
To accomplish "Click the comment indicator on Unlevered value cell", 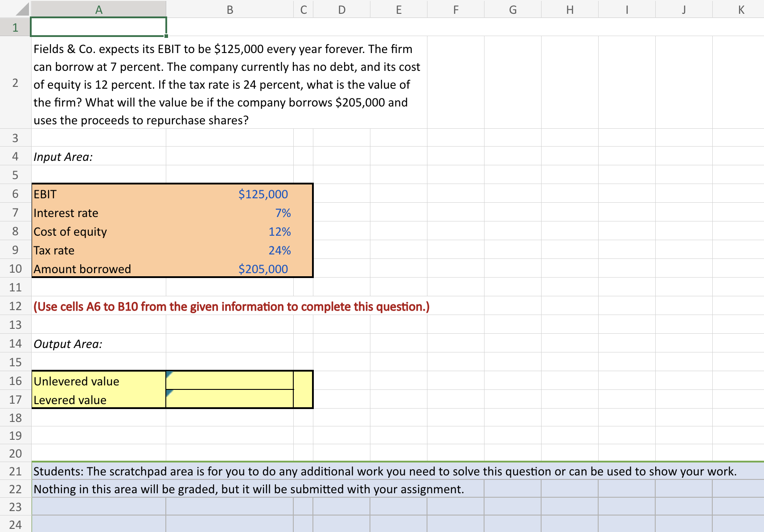I will point(169,374).
